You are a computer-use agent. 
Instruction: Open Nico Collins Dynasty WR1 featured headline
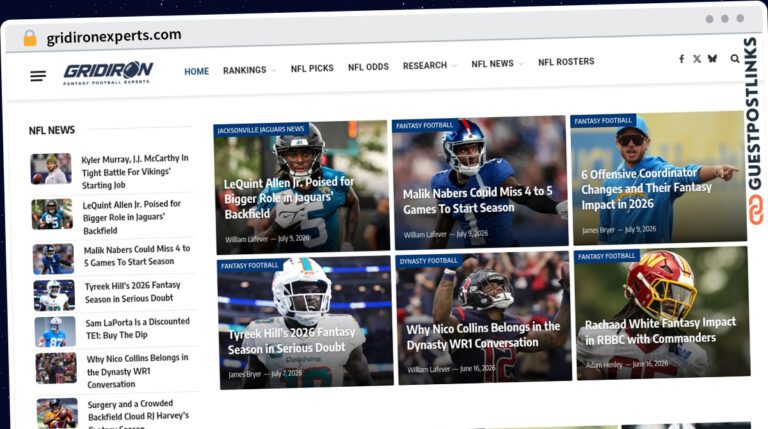(483, 336)
